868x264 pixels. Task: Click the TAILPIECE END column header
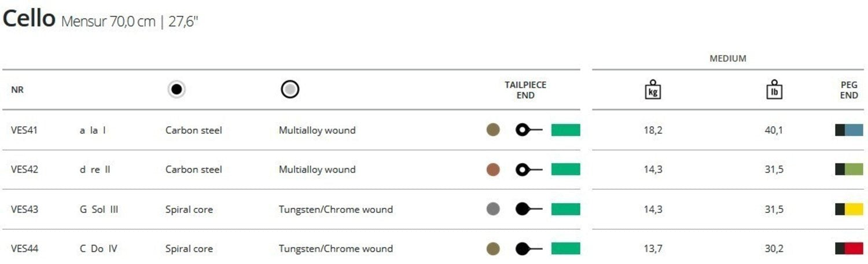[525, 90]
